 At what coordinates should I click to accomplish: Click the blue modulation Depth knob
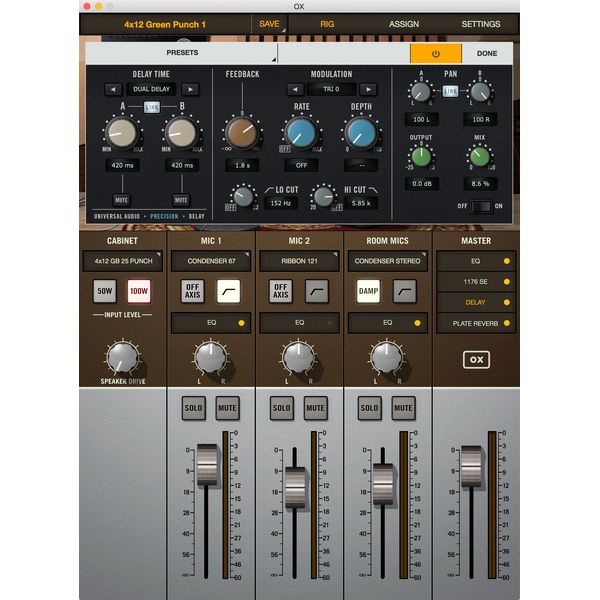tap(361, 133)
